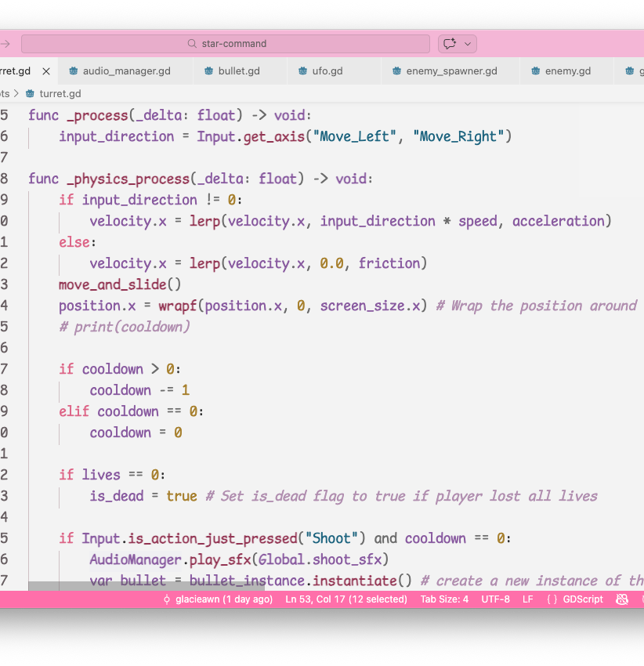The image size is (644, 666).
Task: Open the ufo.gd tab
Action: (x=327, y=71)
